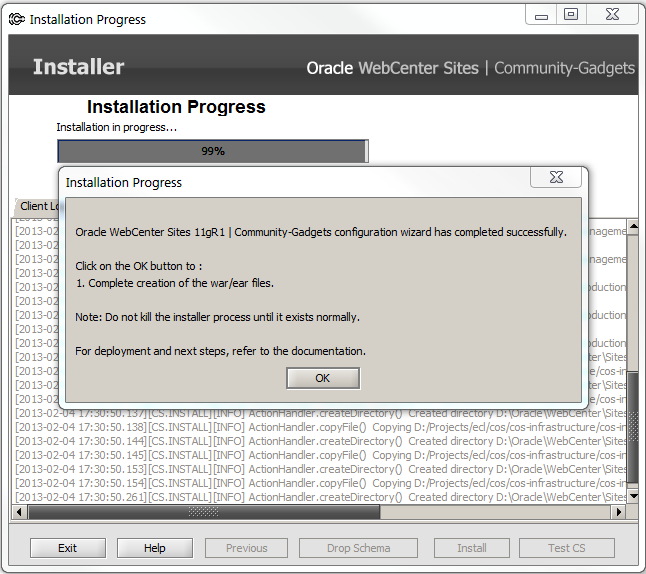Click the log's horizontal scrollbar thumb
646x574 pixels.
[x=204, y=512]
